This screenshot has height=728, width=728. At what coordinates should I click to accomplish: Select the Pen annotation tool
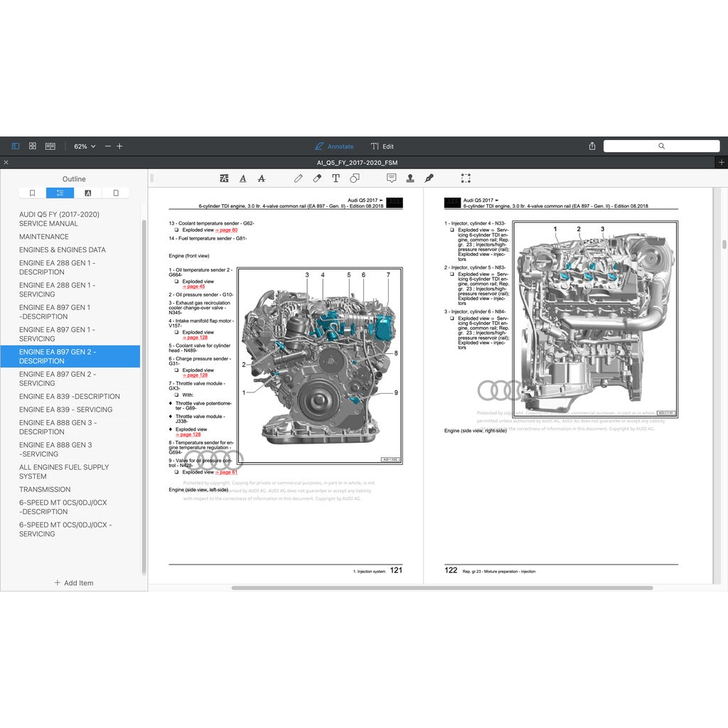[x=298, y=178]
